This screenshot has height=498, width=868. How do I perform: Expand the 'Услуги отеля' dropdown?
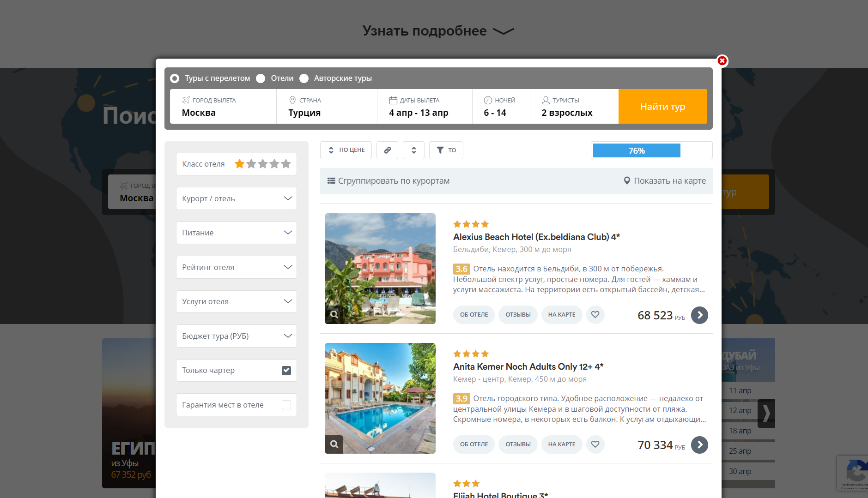point(237,301)
